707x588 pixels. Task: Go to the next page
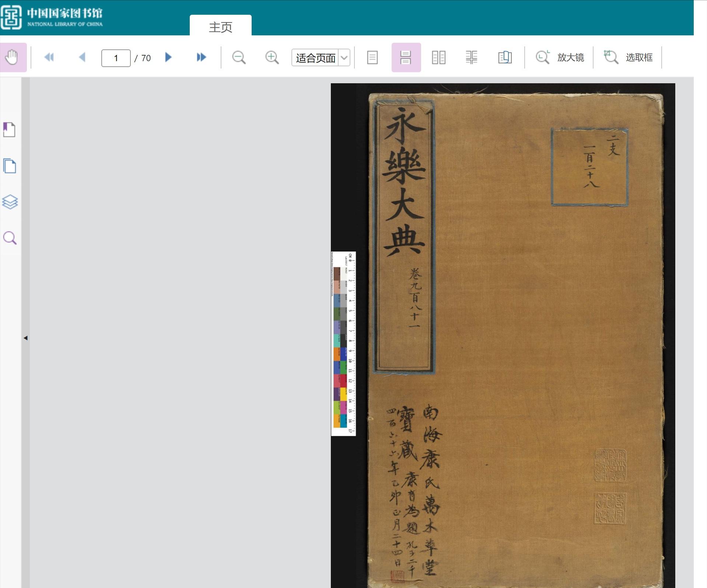pos(168,57)
